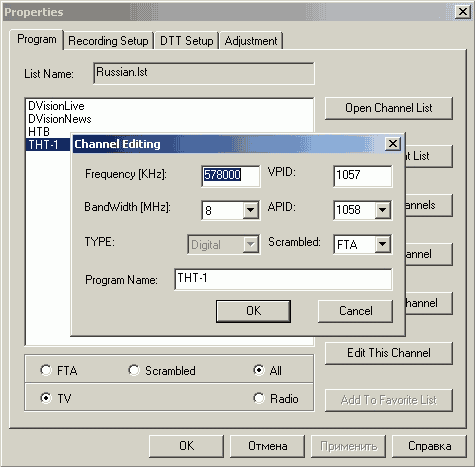Click OK in Channel Editing dialog
The image size is (475, 467).
click(x=253, y=311)
